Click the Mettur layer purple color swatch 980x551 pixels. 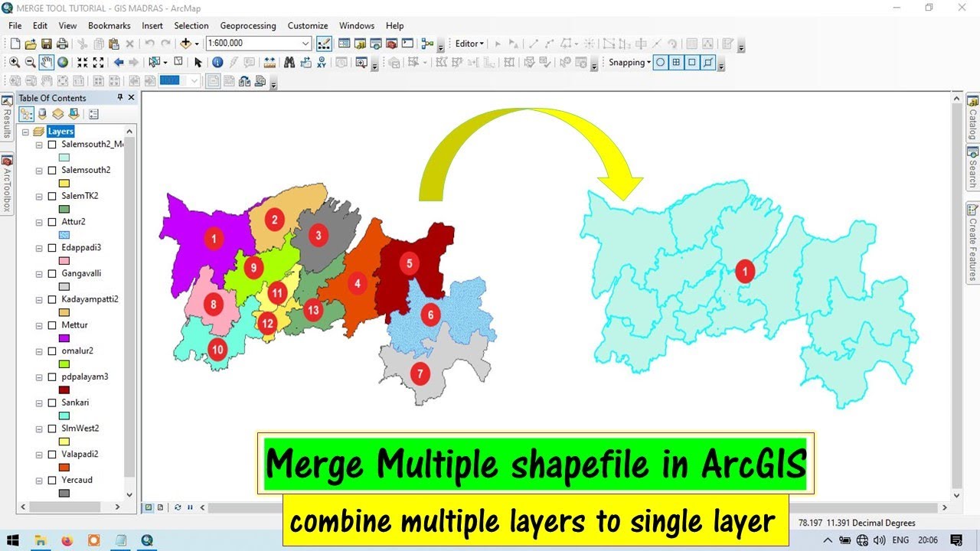point(64,338)
